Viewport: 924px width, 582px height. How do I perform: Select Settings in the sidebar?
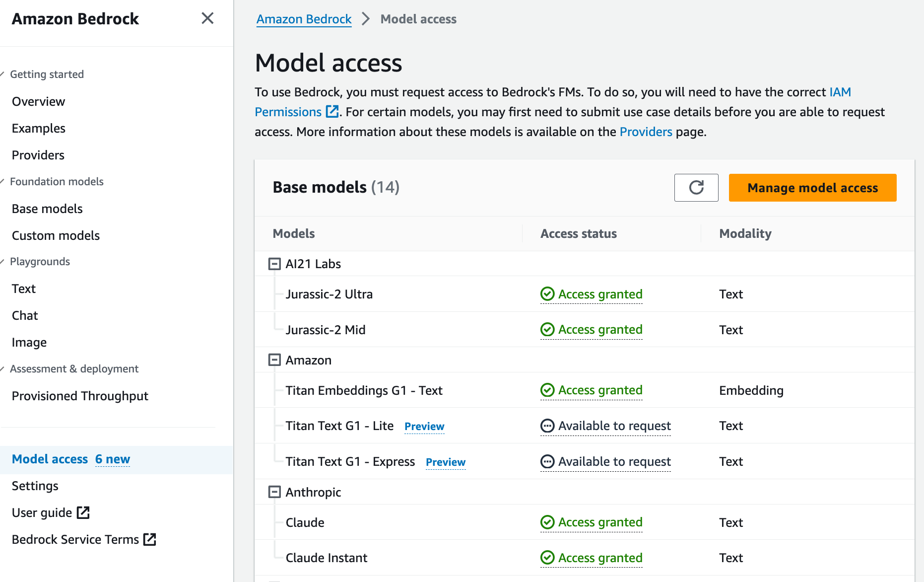[x=35, y=486]
